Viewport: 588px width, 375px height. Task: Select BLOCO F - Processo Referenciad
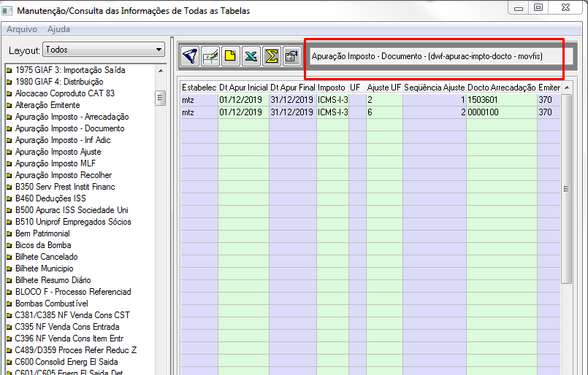pos(73,291)
